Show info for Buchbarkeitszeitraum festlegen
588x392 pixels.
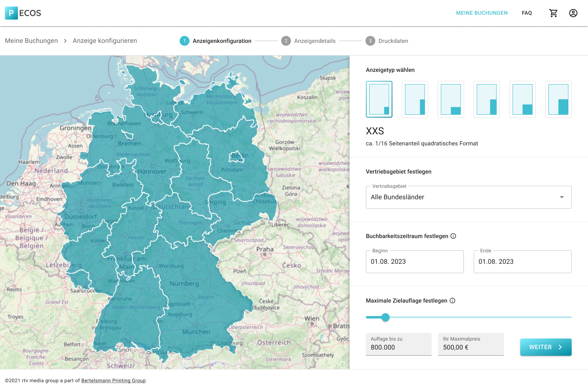pos(453,236)
